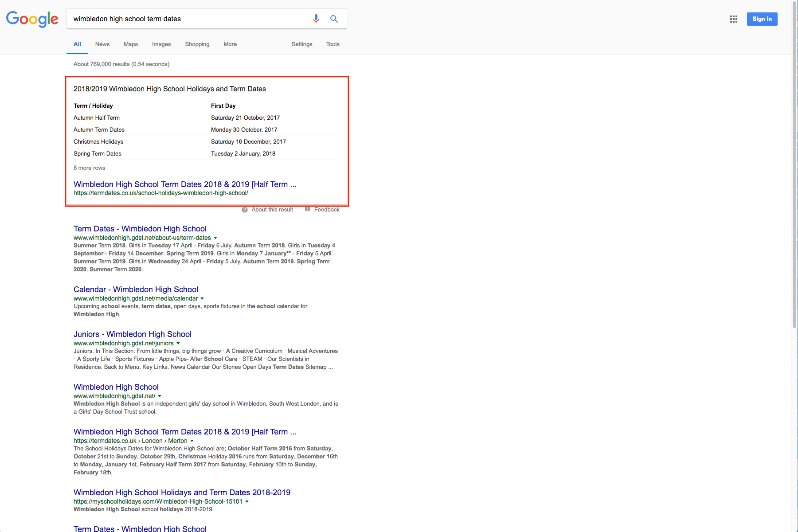Expand arrow beside www.wimbledonhigh.gdst.net/ URL

coord(160,396)
